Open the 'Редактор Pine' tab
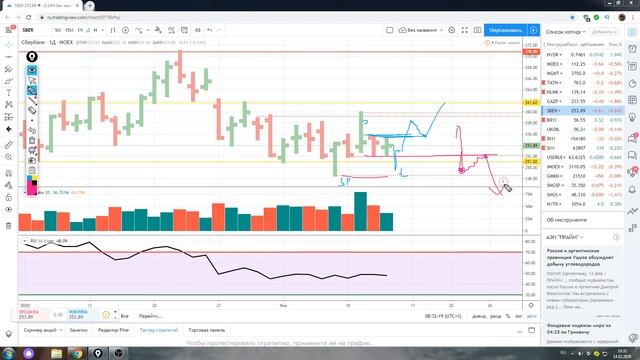This screenshot has height=360, width=640. [x=113, y=330]
